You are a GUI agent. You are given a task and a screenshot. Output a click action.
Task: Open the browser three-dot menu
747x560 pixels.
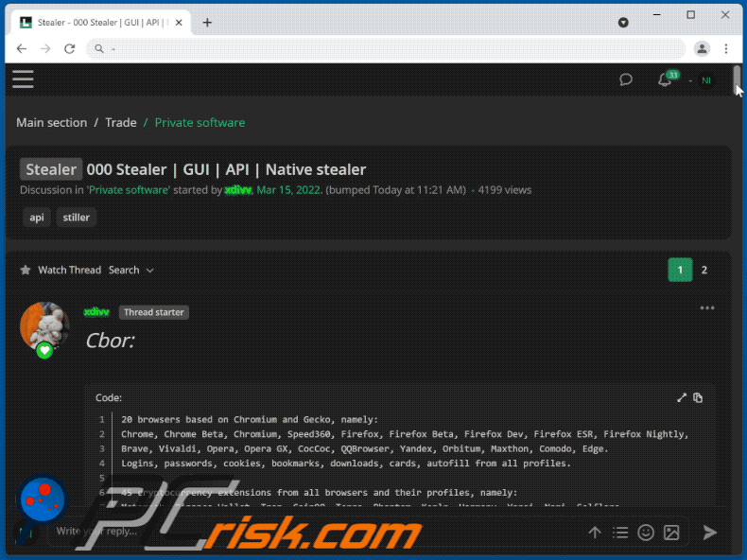pyautogui.click(x=726, y=48)
